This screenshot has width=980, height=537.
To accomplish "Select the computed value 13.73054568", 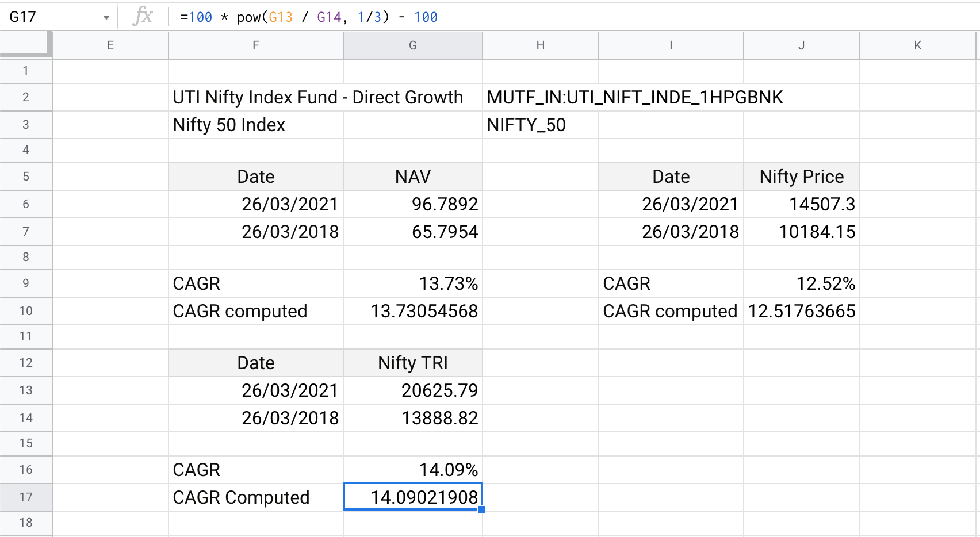I will coord(413,311).
